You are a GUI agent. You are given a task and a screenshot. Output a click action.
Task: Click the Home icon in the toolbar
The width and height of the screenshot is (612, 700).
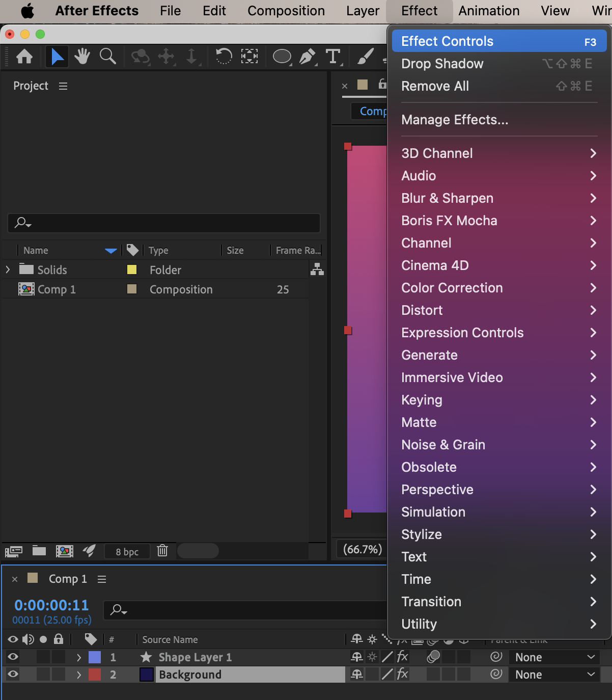[x=24, y=57]
